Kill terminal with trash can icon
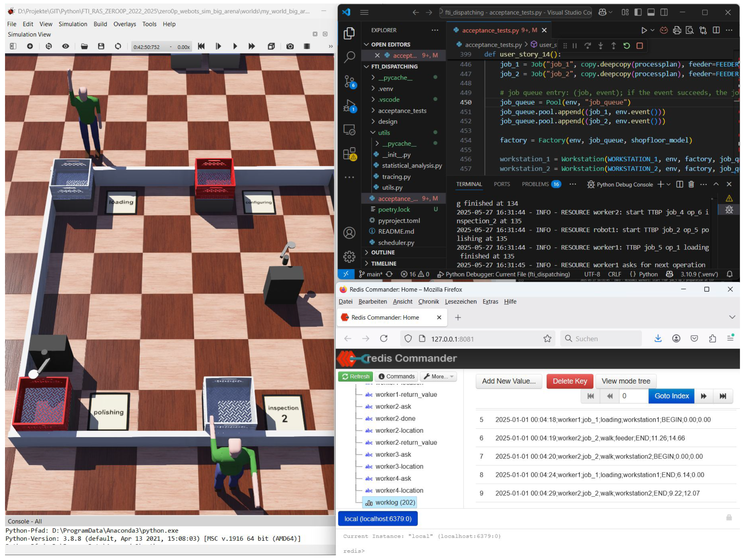 (x=691, y=185)
